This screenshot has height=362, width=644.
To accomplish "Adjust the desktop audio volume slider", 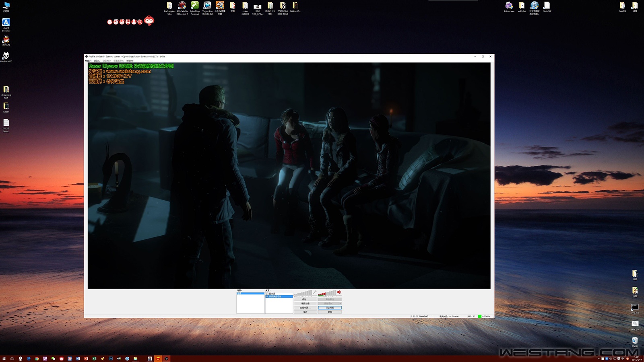I will 330,296.
